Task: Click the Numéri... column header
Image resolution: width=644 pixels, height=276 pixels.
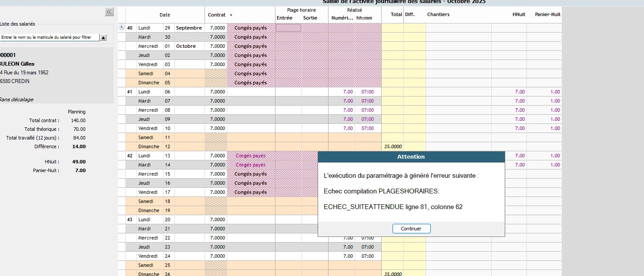Action: pos(342,18)
